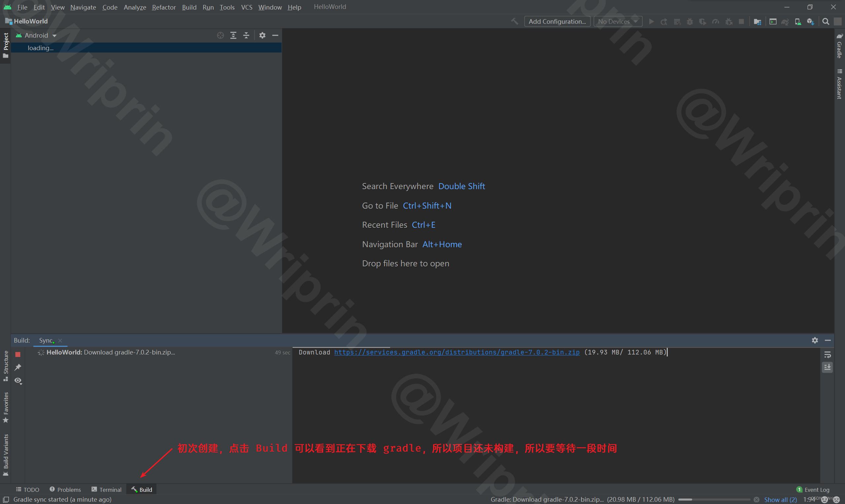Open the Run menu in menu bar

[208, 7]
